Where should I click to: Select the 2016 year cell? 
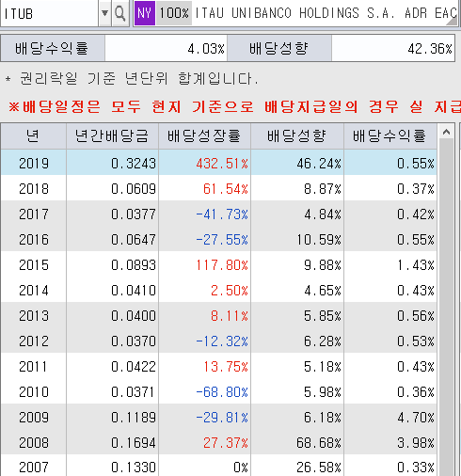(34, 240)
